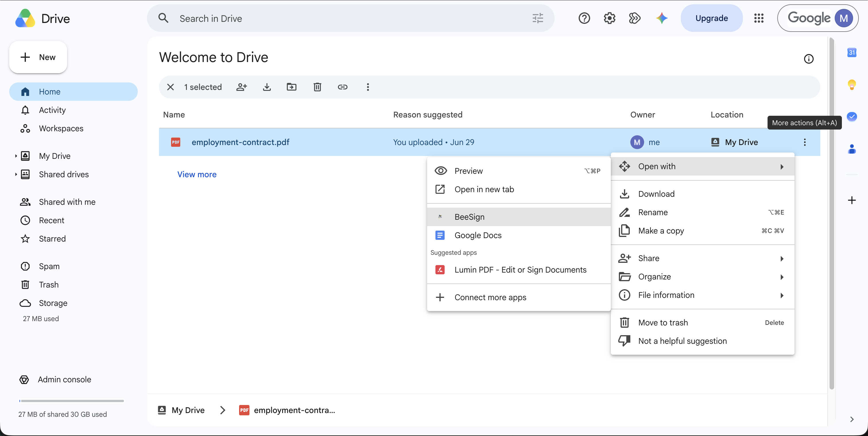Choose Move to trash
Image resolution: width=868 pixels, height=436 pixels.
coord(702,323)
